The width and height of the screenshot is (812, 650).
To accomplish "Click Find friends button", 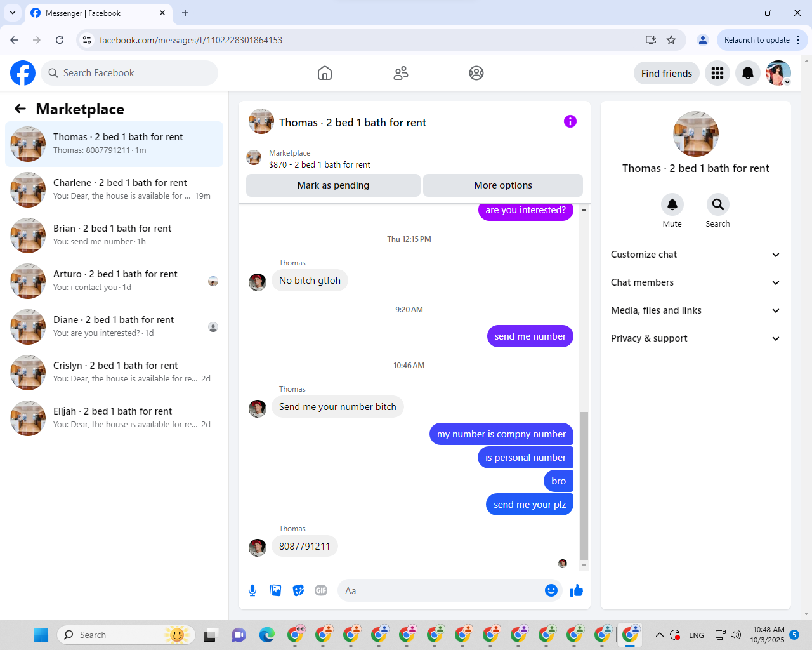I will click(x=667, y=73).
